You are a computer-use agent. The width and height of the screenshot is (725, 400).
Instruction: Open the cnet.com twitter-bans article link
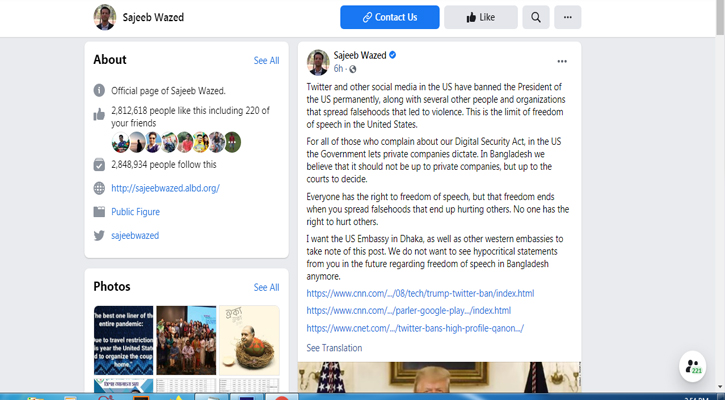(415, 328)
